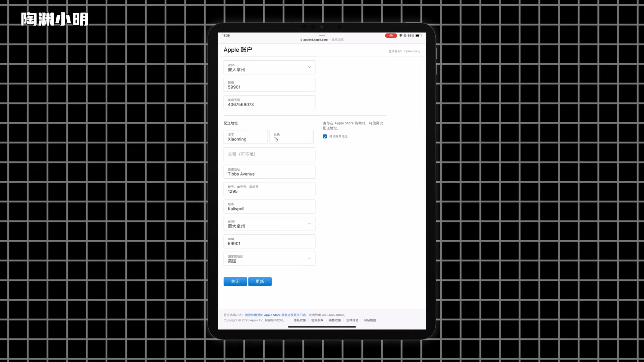This screenshot has width=644, height=362.
Task: Open the 隐私政策 footer link
Action: pyautogui.click(x=300, y=320)
